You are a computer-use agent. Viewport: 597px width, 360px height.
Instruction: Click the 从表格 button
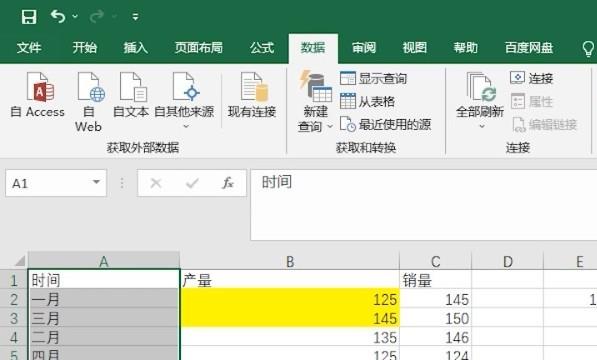(367, 101)
